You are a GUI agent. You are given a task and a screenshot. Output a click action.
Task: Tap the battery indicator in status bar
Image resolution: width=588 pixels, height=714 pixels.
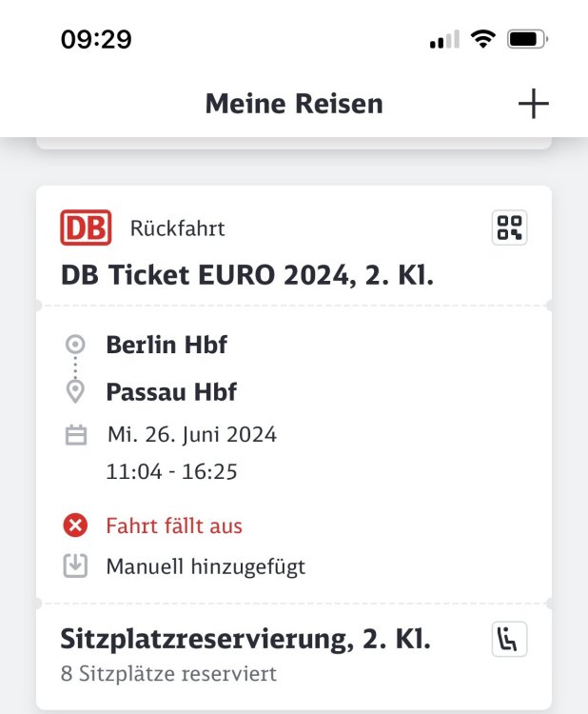pos(527,39)
